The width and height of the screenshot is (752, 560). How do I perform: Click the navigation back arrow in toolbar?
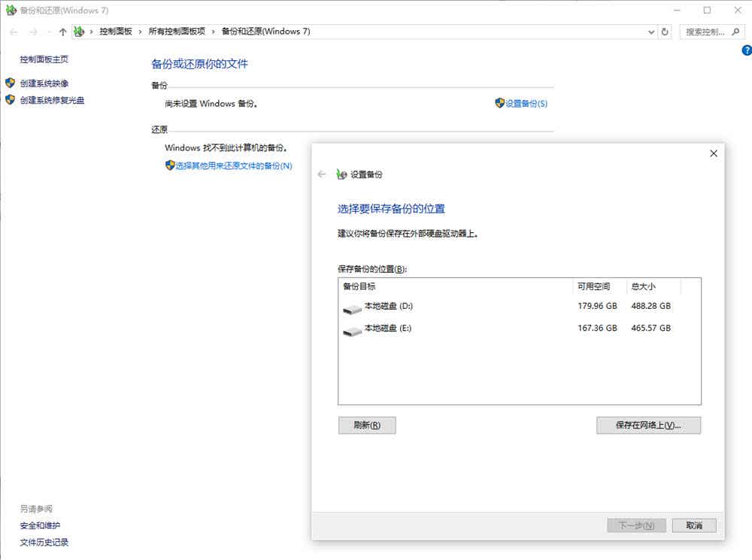(x=14, y=32)
